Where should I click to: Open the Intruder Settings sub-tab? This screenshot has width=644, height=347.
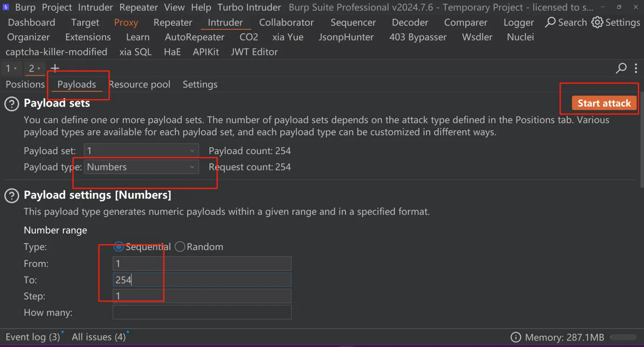click(200, 84)
